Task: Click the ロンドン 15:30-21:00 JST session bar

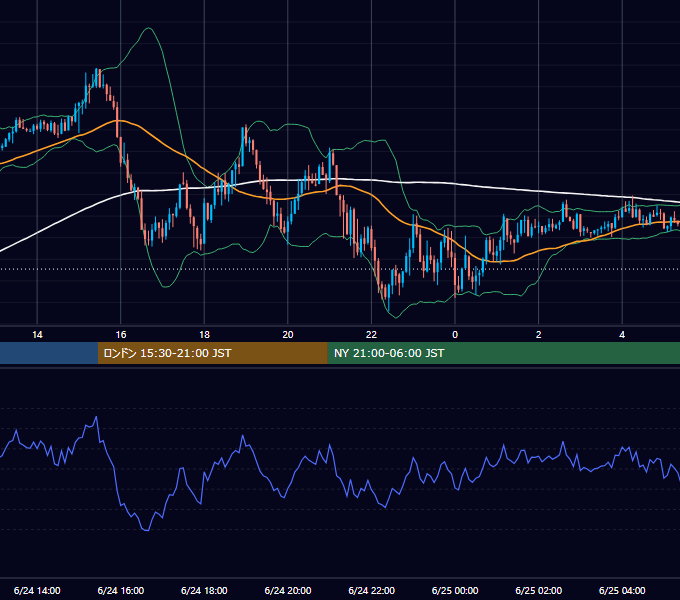Action: point(212,353)
